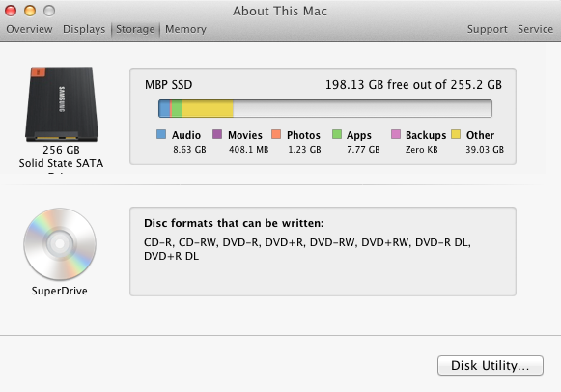Open Disk Utility with the button
This screenshot has width=561, height=392.
[491, 365]
